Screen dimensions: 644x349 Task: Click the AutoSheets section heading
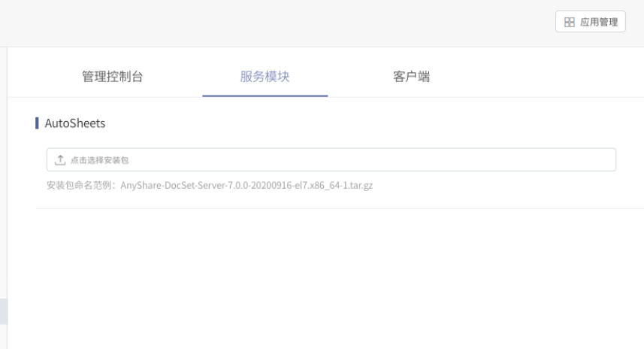tap(74, 123)
